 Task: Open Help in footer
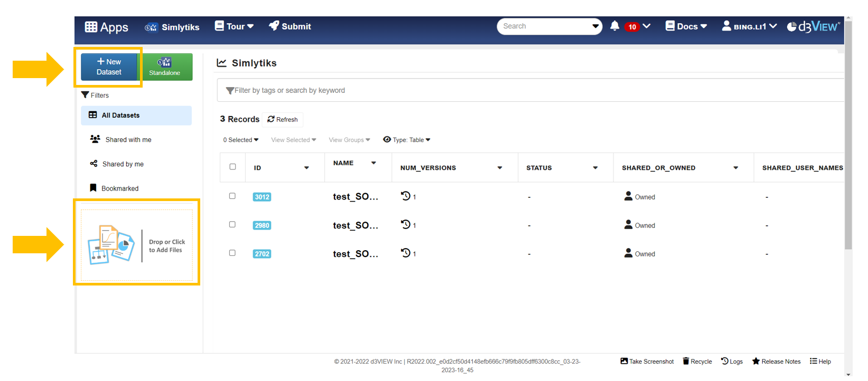tap(820, 361)
